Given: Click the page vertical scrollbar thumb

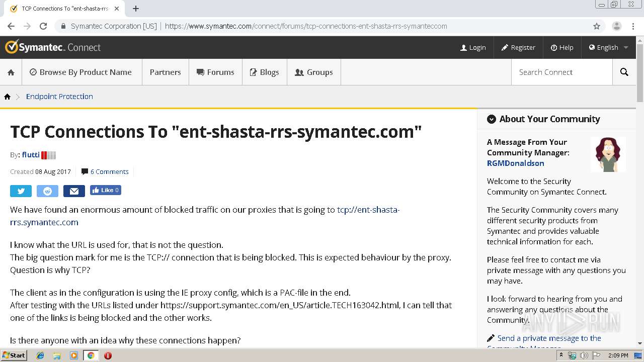Looking at the screenshot, I should 639,73.
